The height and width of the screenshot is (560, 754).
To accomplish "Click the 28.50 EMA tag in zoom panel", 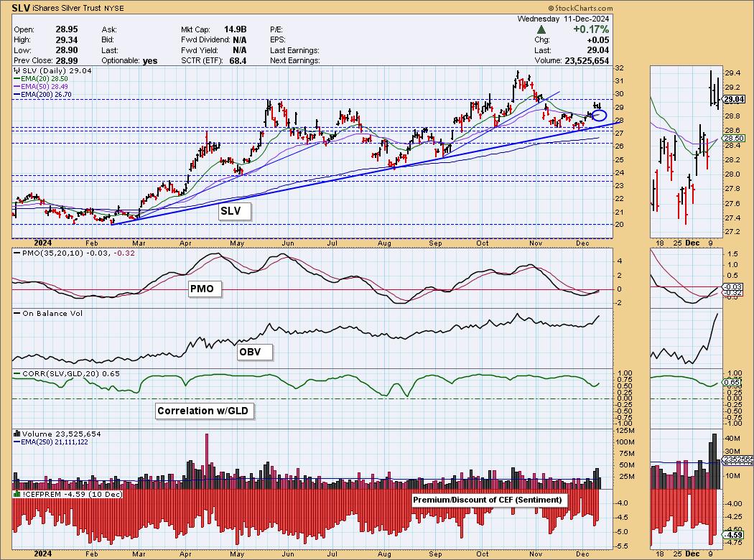I will [x=734, y=139].
